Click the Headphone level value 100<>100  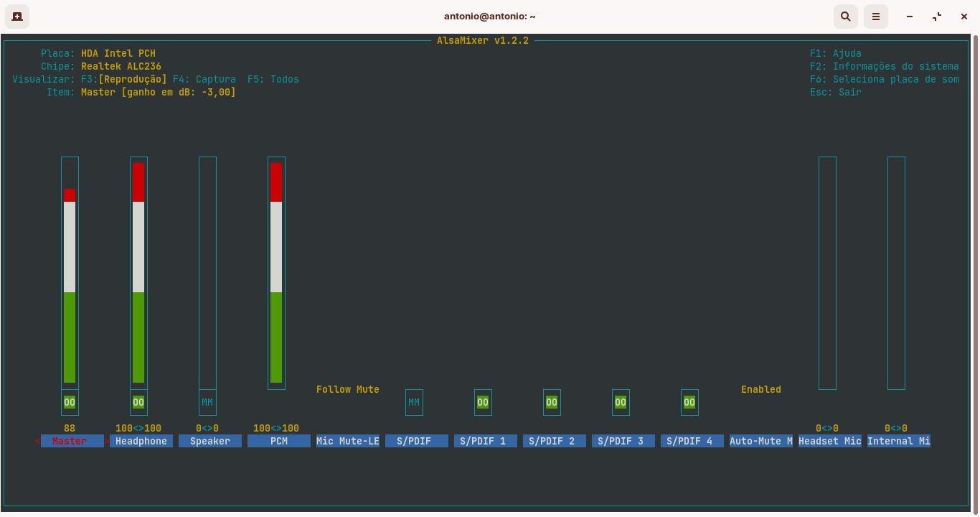tap(138, 428)
